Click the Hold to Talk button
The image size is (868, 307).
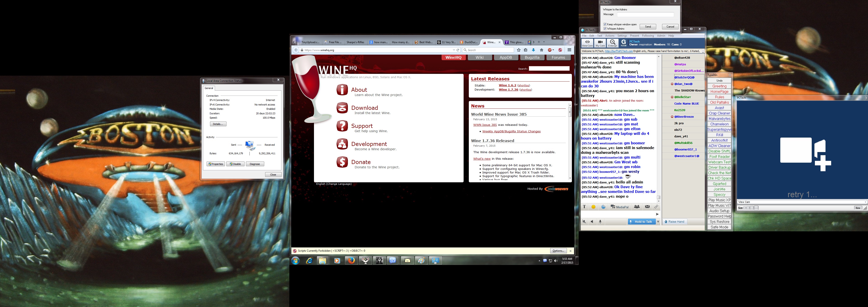pos(642,222)
